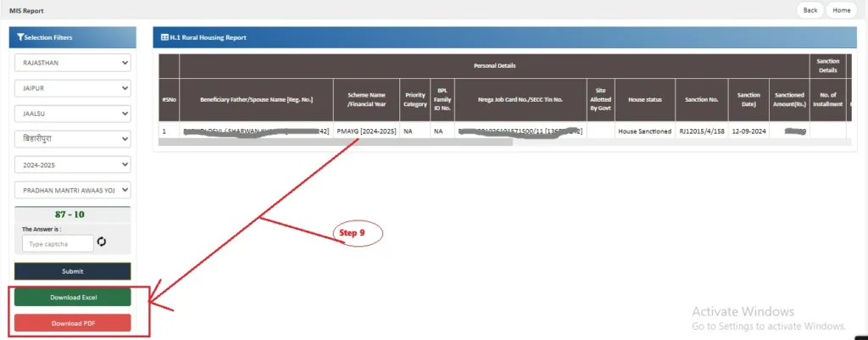Click the Selection Filters panel header
The height and width of the screenshot is (340, 868).
(73, 37)
